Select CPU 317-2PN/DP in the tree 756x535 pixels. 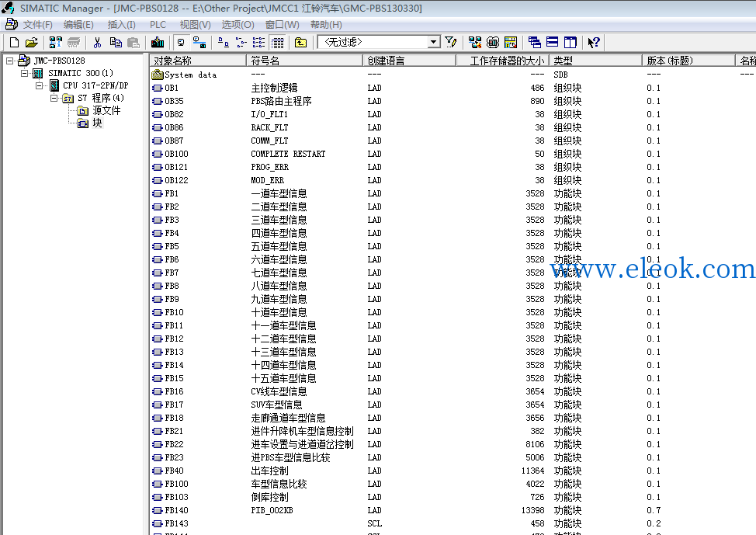(x=95, y=85)
